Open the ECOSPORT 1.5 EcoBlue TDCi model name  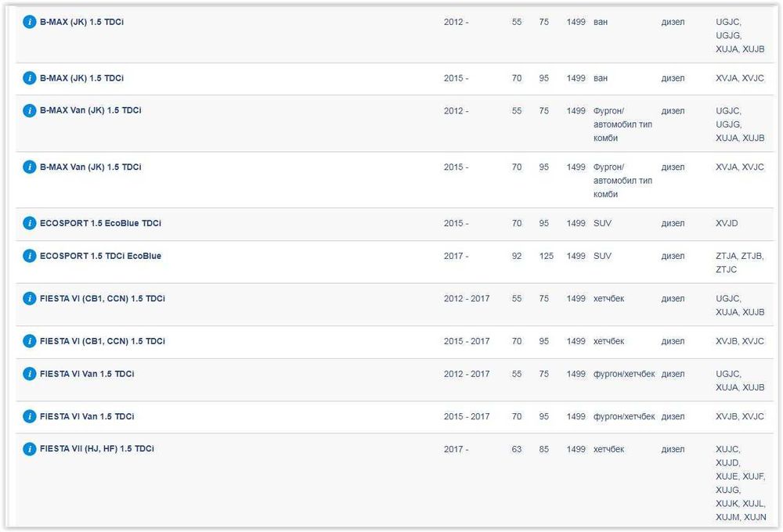[x=100, y=224]
